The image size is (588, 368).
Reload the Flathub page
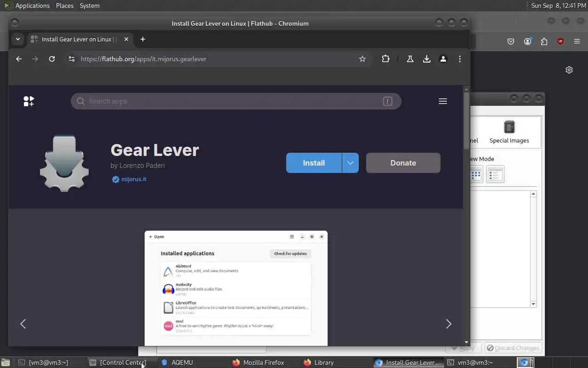tap(52, 59)
